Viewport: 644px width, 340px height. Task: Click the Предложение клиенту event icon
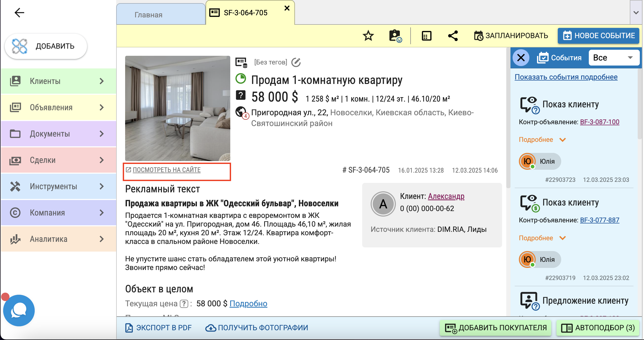(530, 301)
